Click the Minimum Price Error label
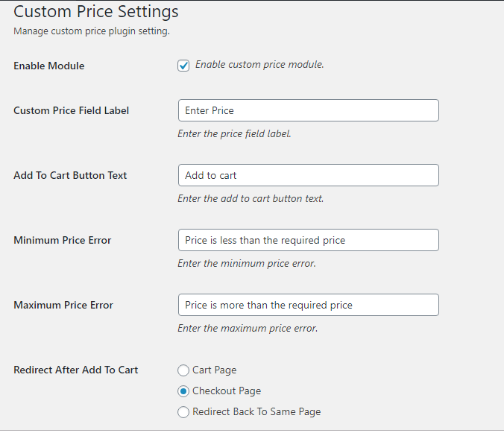The image size is (504, 433). pos(63,240)
